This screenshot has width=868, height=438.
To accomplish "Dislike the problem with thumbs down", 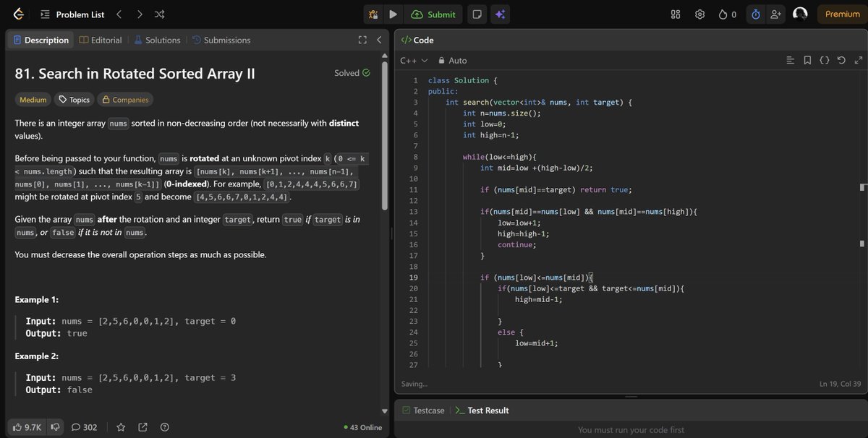I will 56,427.
